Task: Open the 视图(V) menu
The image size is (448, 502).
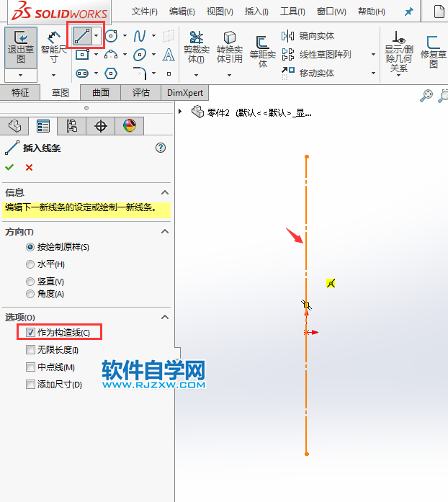Action: pos(220,12)
